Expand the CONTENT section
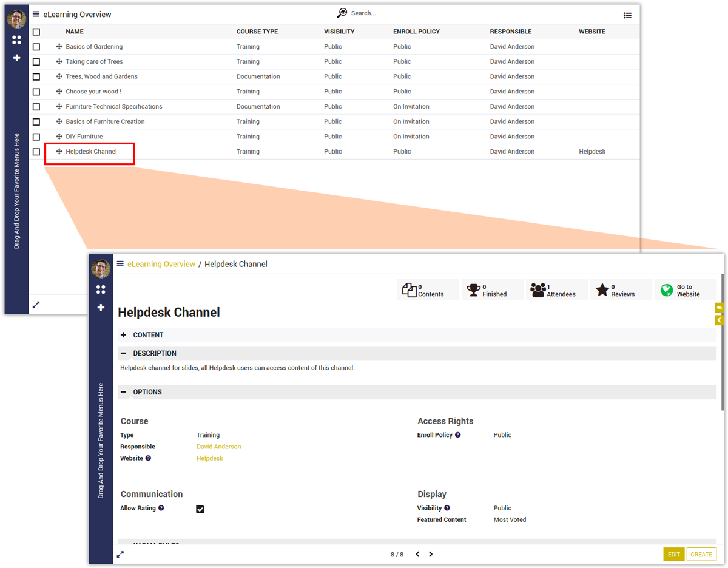728x568 pixels. (124, 335)
